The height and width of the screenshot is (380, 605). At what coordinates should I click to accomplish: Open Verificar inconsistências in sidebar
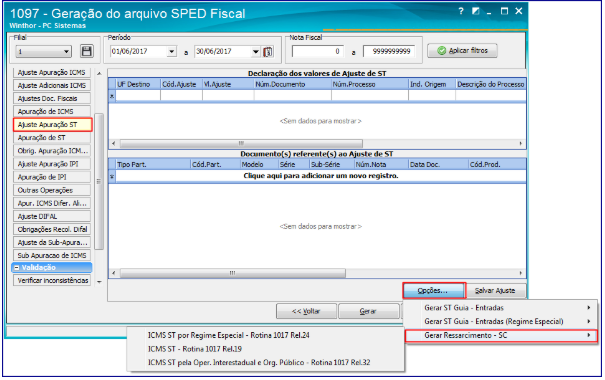click(52, 280)
